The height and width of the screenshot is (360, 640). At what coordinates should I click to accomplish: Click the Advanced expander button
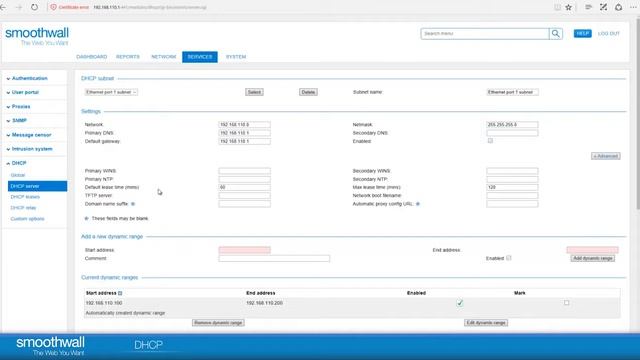606,156
